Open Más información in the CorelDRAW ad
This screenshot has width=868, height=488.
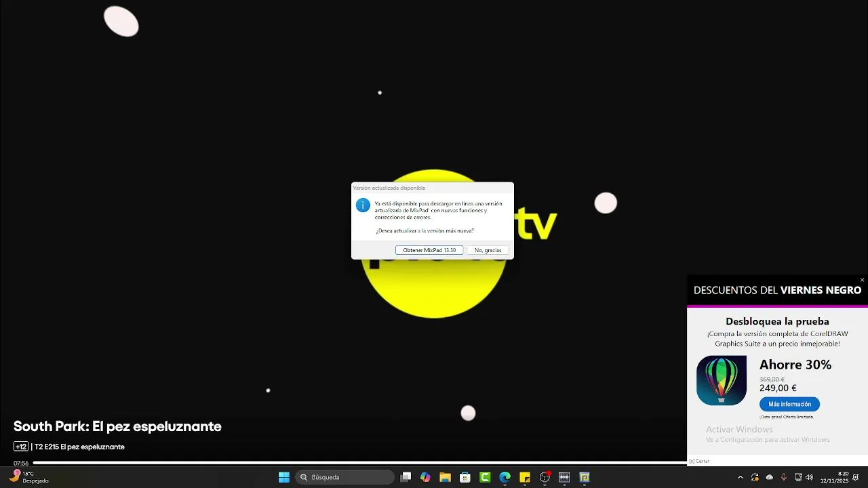click(789, 404)
